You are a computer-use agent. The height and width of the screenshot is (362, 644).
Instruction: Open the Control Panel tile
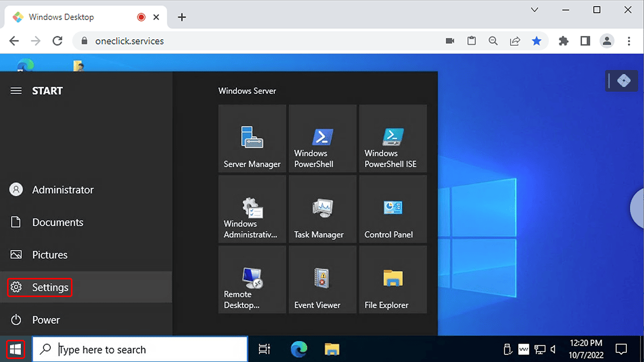(393, 209)
